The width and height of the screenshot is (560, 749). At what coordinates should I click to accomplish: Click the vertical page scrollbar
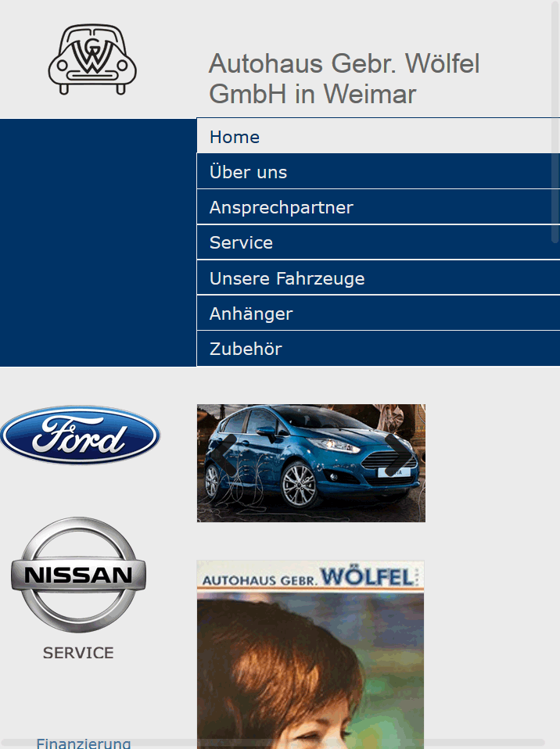[555, 122]
